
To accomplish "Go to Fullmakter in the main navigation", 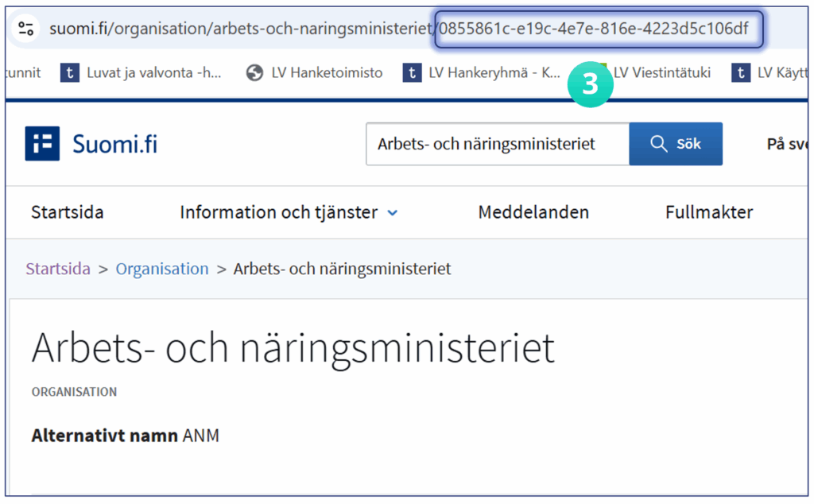I will pyautogui.click(x=709, y=212).
